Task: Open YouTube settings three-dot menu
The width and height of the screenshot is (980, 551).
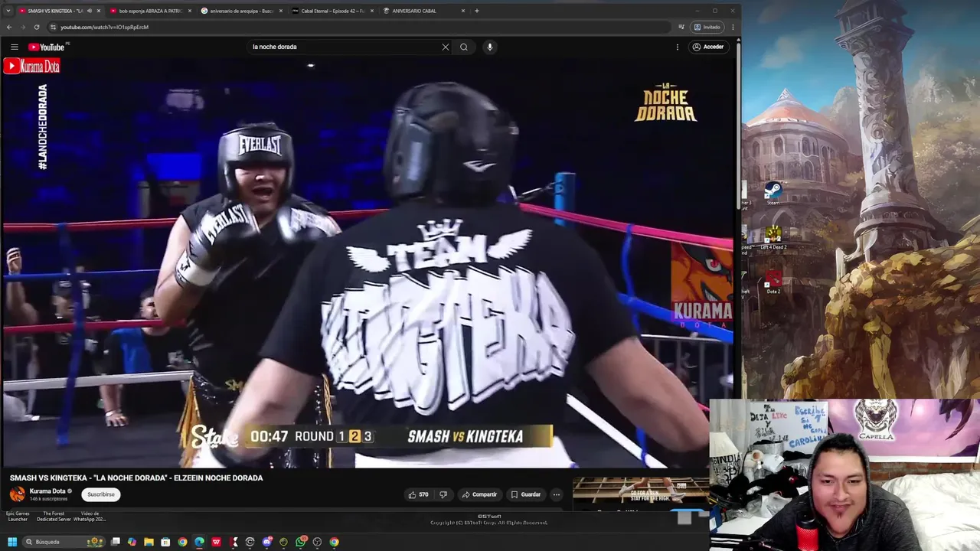Action: point(678,47)
